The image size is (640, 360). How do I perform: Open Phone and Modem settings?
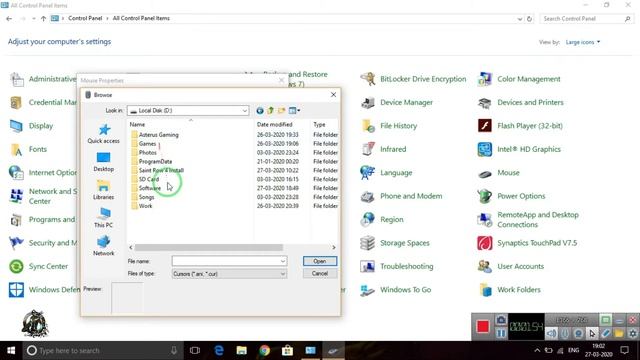pos(401,196)
